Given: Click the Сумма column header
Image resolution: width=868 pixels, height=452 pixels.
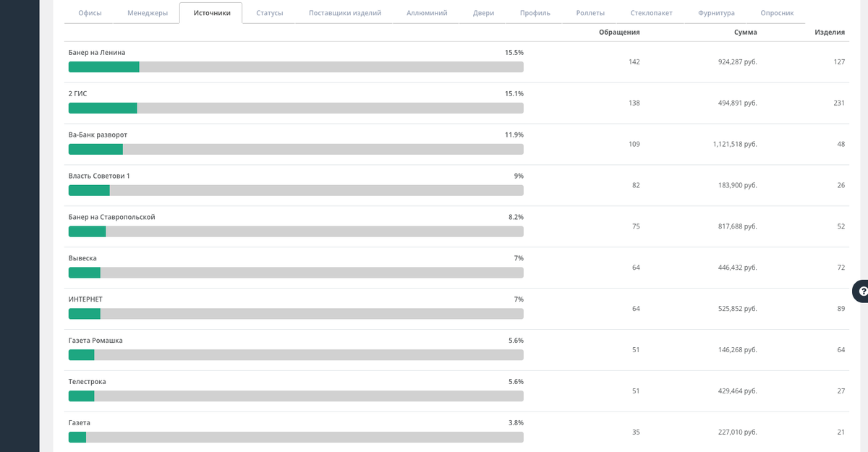Looking at the screenshot, I should [x=745, y=33].
